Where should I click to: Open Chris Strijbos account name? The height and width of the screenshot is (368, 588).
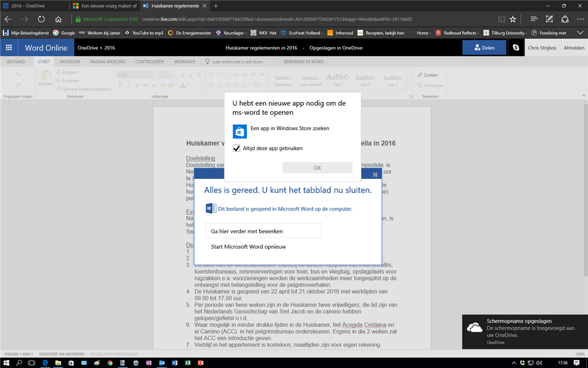tap(542, 48)
